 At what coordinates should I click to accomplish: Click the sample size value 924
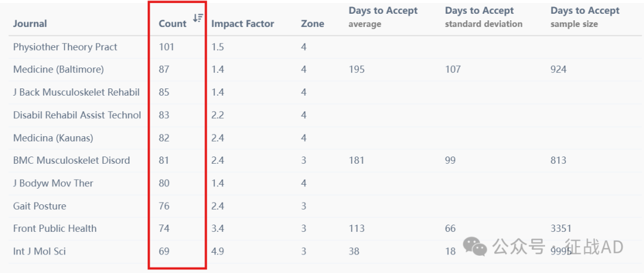pos(558,69)
